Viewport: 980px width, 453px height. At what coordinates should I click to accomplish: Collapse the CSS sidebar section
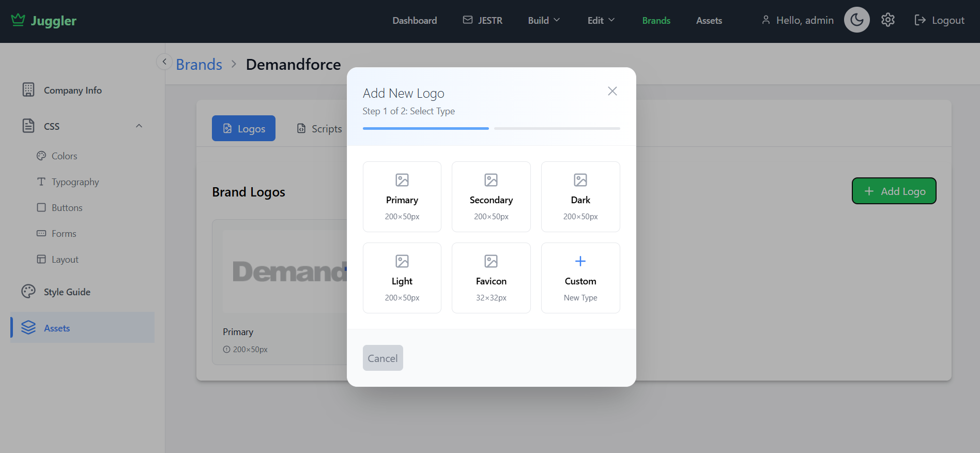point(139,126)
